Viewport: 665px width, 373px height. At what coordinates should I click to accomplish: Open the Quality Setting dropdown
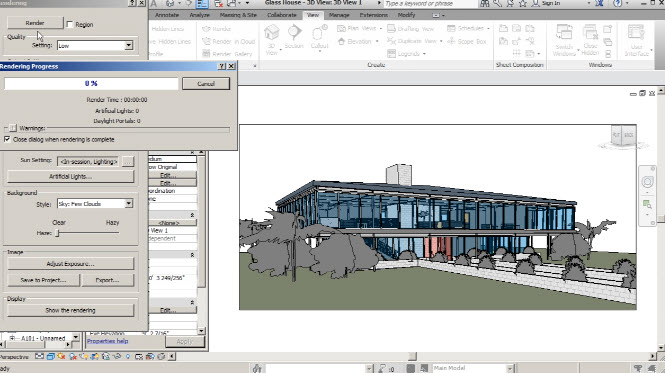pos(129,45)
